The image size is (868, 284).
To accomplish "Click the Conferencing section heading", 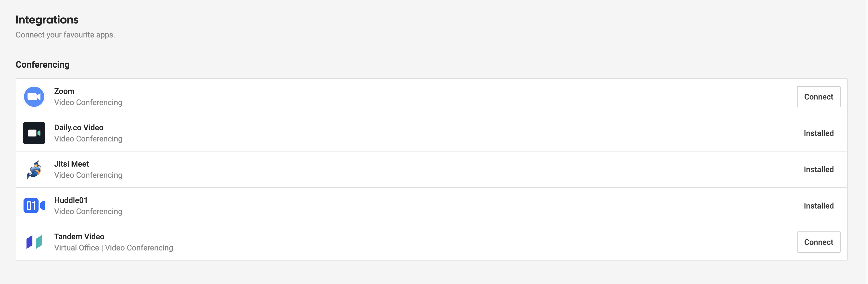I will pos(42,64).
